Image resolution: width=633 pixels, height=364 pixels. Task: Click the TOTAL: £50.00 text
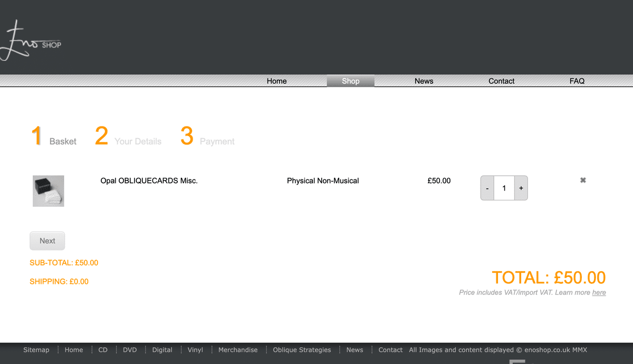coord(549,277)
